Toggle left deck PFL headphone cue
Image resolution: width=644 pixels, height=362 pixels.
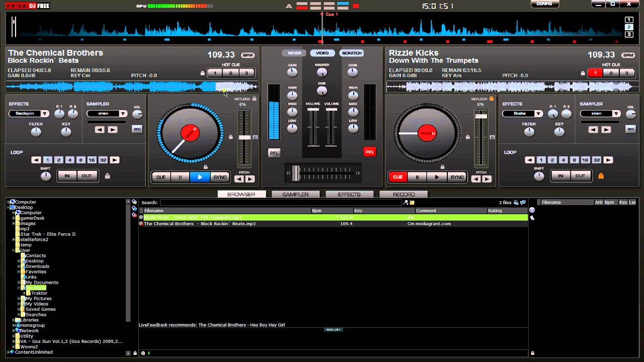point(274,153)
